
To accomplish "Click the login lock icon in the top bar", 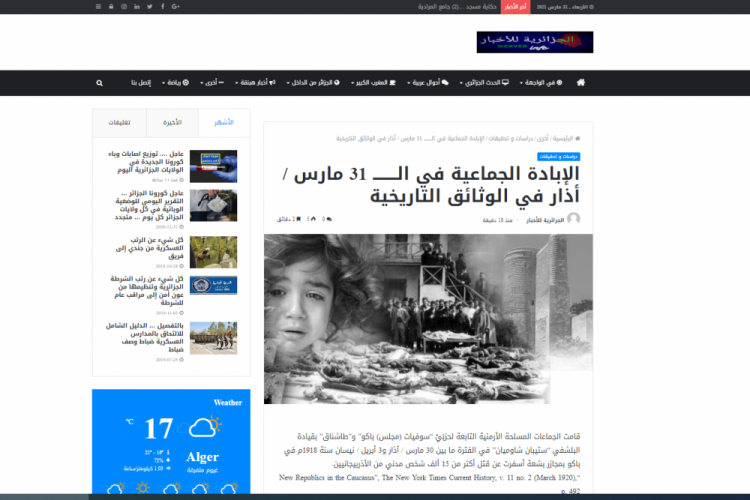I will tap(111, 6).
